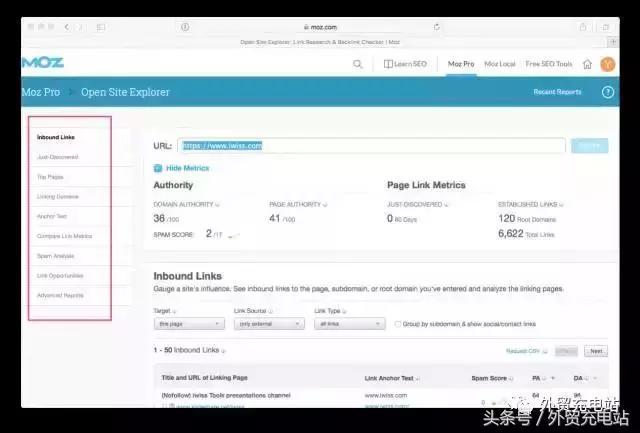
Task: Select Just-Discovered in sidebar
Action: click(x=58, y=157)
